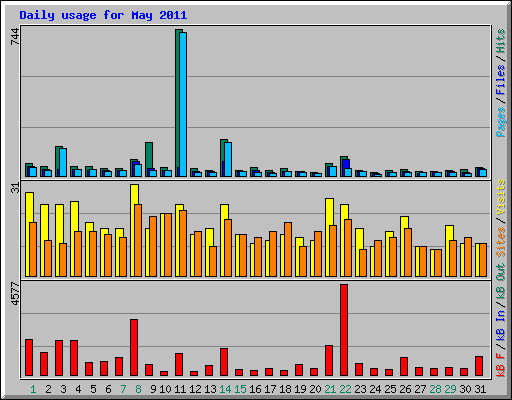Click the "Files" legend label
512x400 pixels.
pos(501,80)
